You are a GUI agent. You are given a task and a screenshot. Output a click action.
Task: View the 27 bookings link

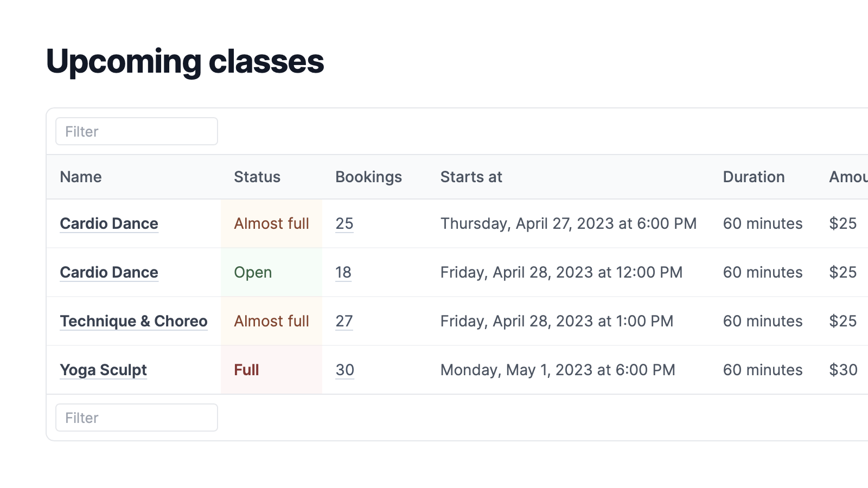click(344, 321)
